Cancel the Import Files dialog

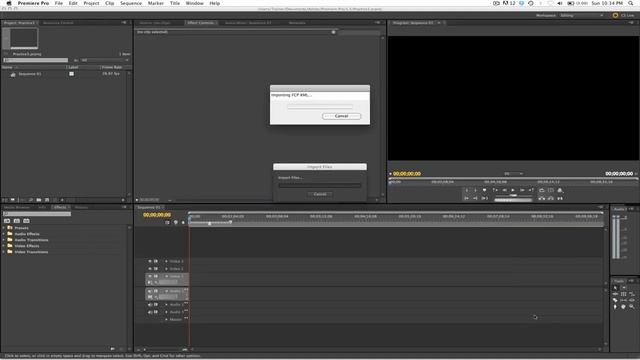coord(320,194)
